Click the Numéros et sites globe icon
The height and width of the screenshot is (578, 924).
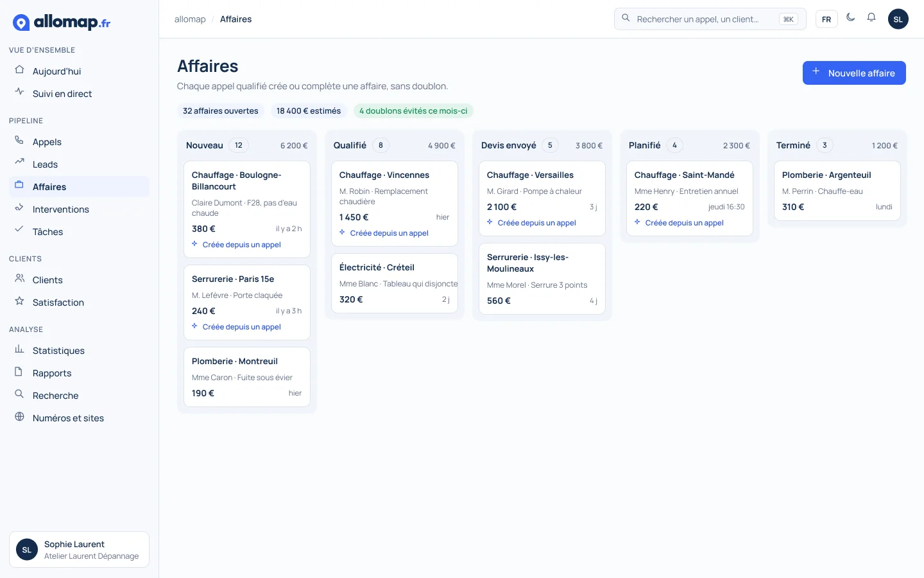click(x=19, y=417)
